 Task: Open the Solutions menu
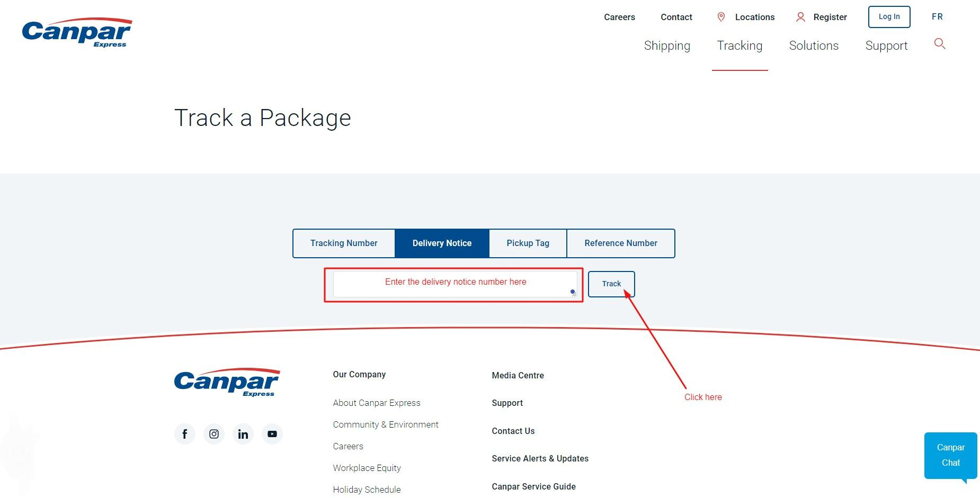(x=814, y=46)
